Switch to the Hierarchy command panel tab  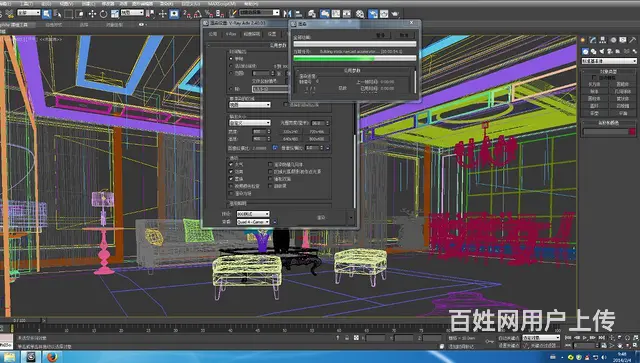(603, 40)
